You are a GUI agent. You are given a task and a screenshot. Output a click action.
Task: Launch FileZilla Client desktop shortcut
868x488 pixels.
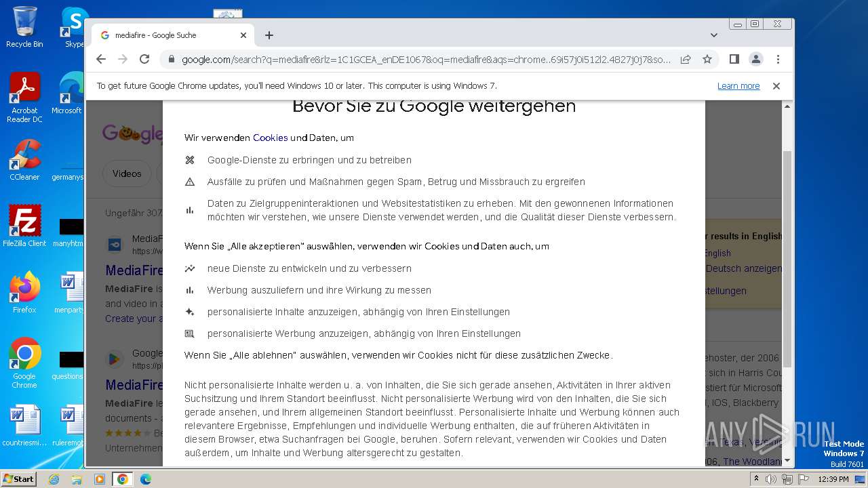[x=24, y=226]
